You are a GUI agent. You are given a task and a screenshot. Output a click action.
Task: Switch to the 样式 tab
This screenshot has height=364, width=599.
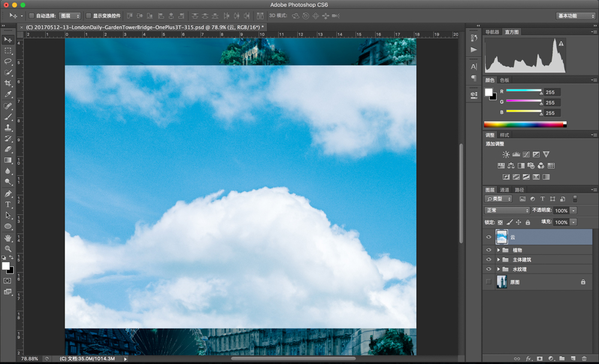click(504, 135)
